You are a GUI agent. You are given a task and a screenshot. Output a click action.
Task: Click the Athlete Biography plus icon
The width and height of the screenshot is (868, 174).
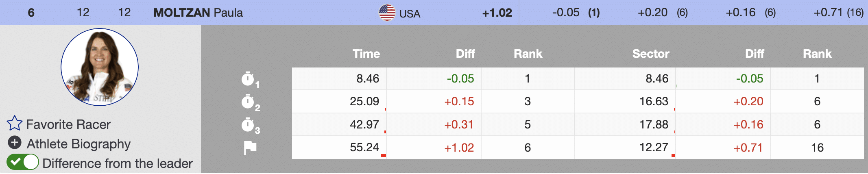(x=15, y=143)
